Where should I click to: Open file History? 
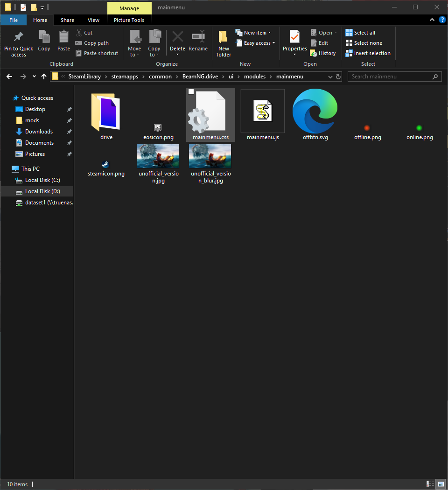[323, 53]
